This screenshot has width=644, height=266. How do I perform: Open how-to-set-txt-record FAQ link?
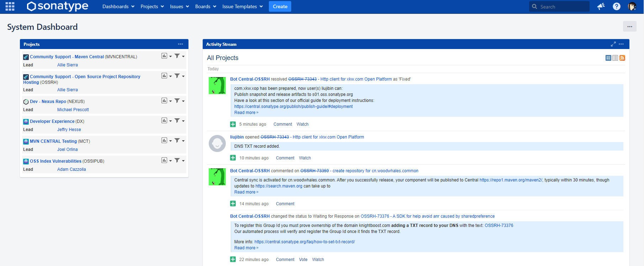[304, 242]
